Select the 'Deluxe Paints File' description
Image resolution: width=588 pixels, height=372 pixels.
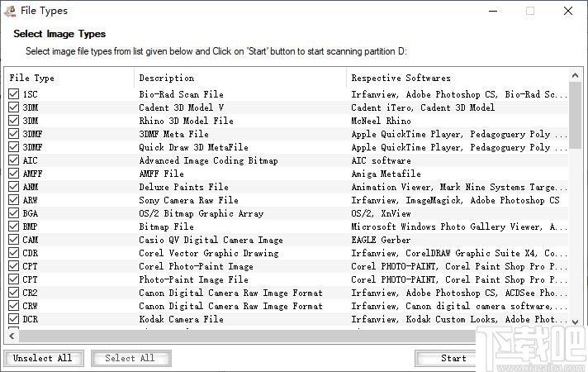(183, 187)
